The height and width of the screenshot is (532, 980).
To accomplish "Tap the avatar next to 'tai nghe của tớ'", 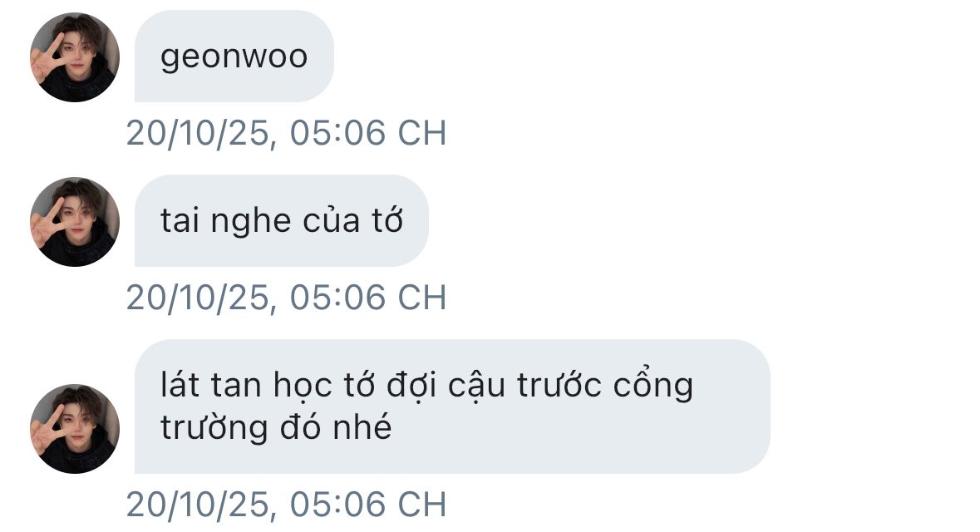I will [75, 222].
